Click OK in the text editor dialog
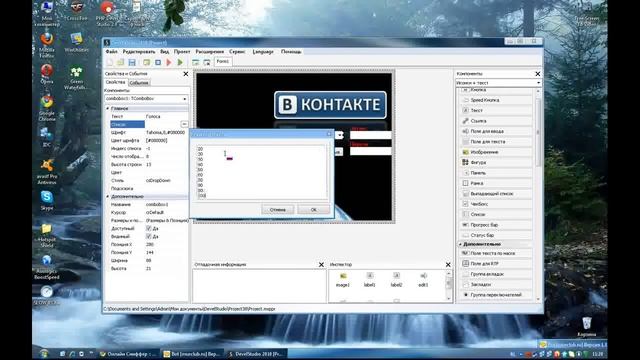 pyautogui.click(x=313, y=209)
